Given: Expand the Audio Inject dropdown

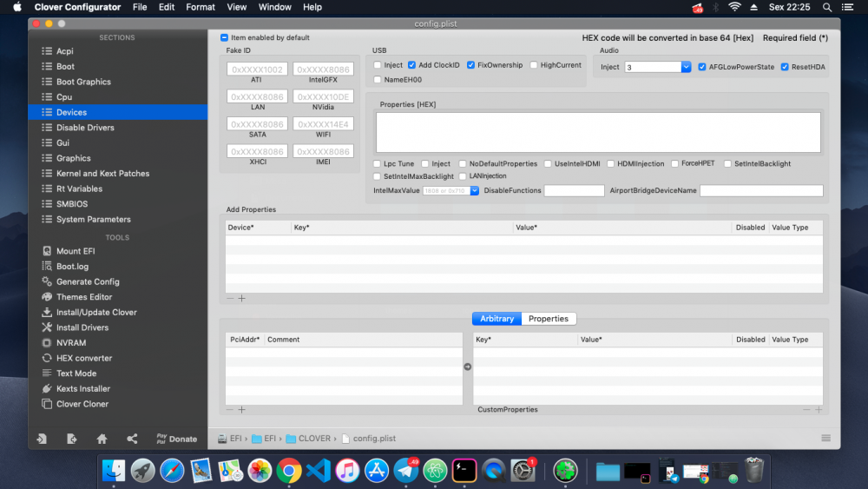Looking at the screenshot, I should 686,67.
